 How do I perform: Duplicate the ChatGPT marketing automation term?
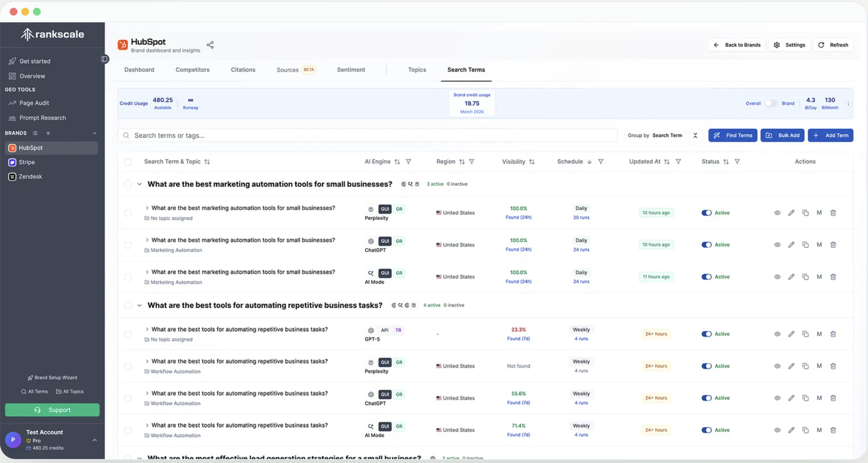(805, 245)
